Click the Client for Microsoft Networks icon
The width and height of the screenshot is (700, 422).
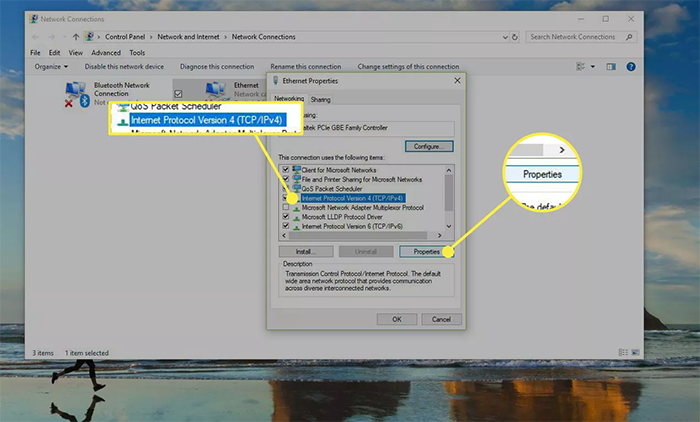(296, 170)
